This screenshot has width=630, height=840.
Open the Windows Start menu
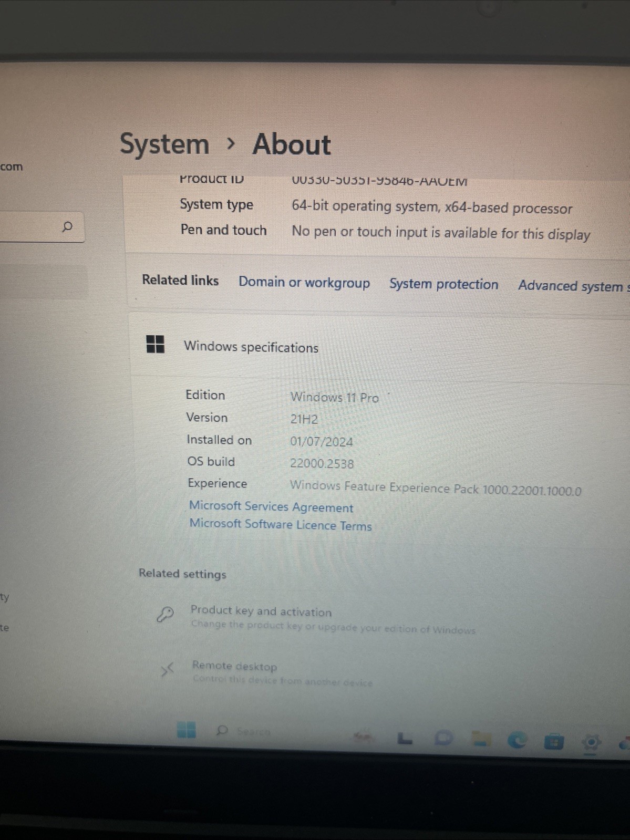[187, 729]
